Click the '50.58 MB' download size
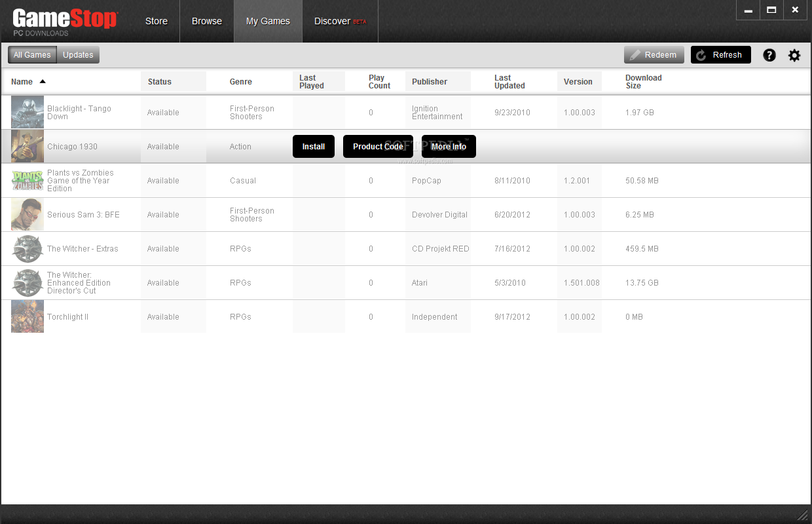The width and height of the screenshot is (812, 524). [642, 181]
